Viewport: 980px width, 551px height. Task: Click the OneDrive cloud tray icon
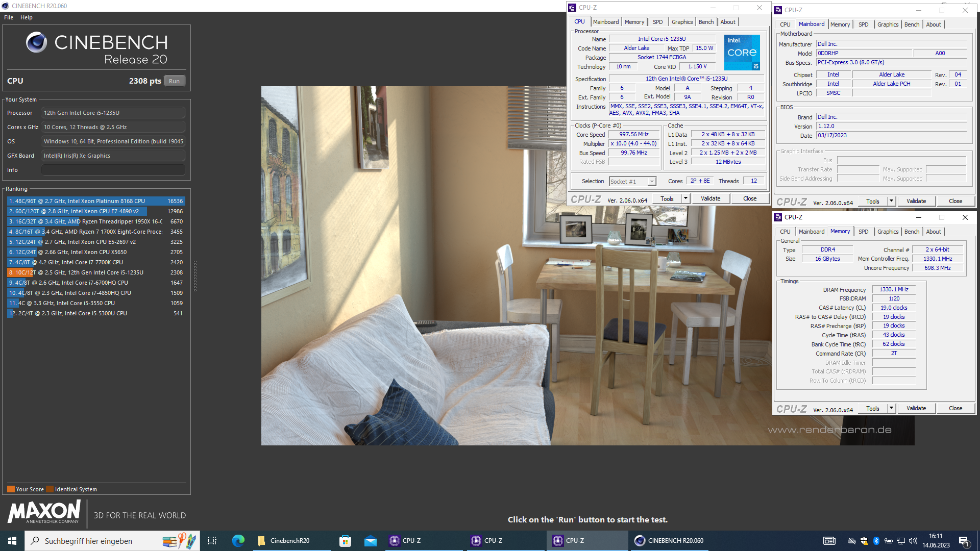pos(851,541)
